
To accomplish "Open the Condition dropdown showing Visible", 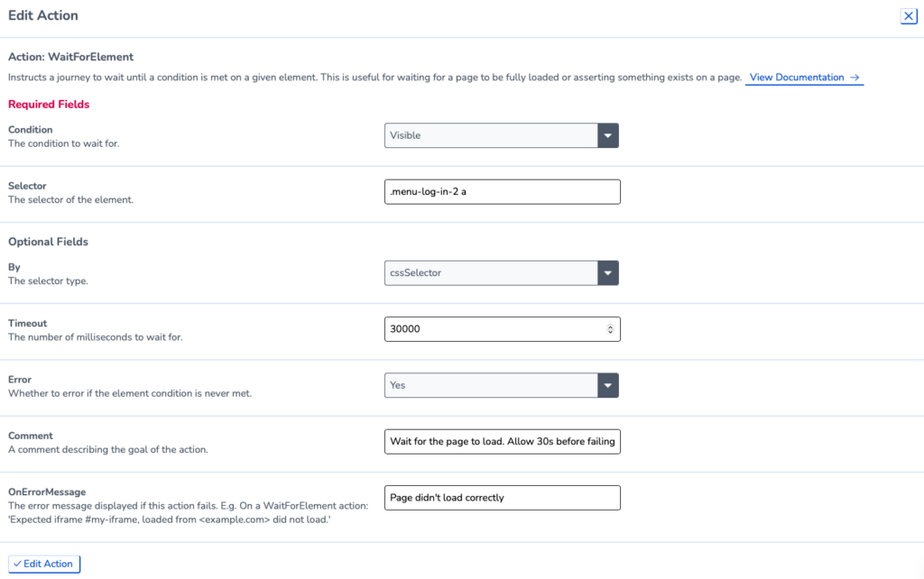I will click(501, 135).
